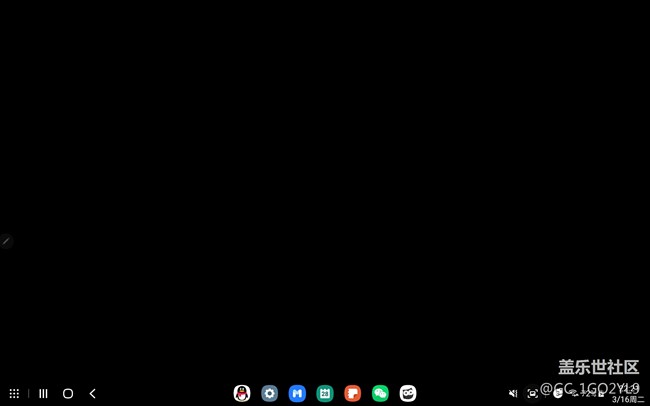This screenshot has height=406, width=650.
Task: Tap the back arrow navigation button
Action: click(x=93, y=393)
